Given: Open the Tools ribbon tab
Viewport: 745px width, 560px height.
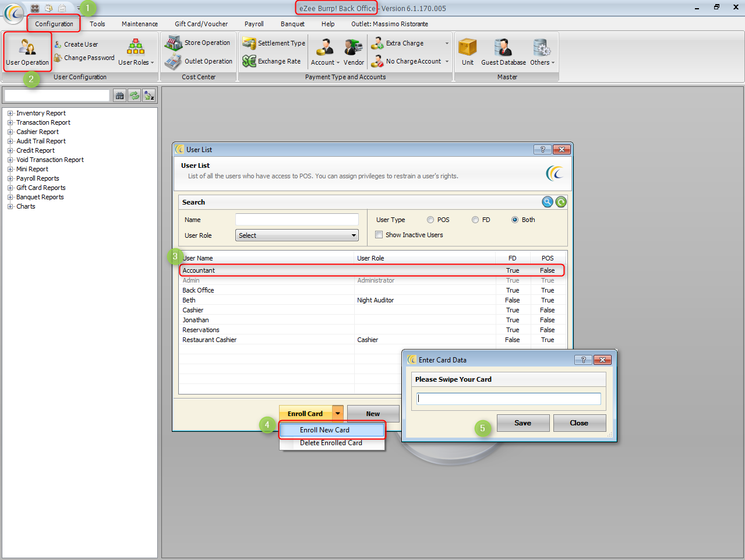Looking at the screenshot, I should 97,24.
